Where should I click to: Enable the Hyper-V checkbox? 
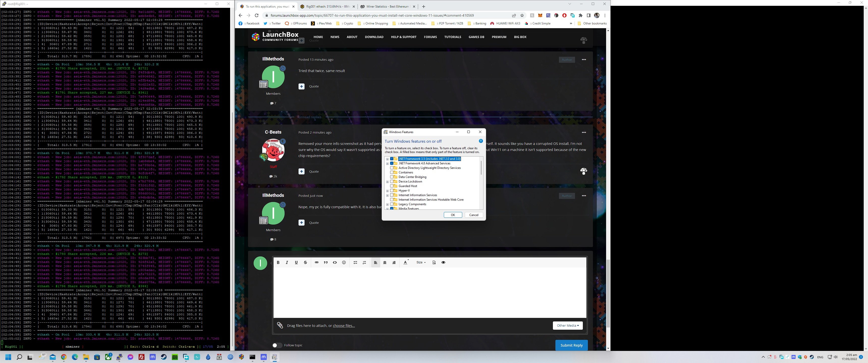[392, 191]
